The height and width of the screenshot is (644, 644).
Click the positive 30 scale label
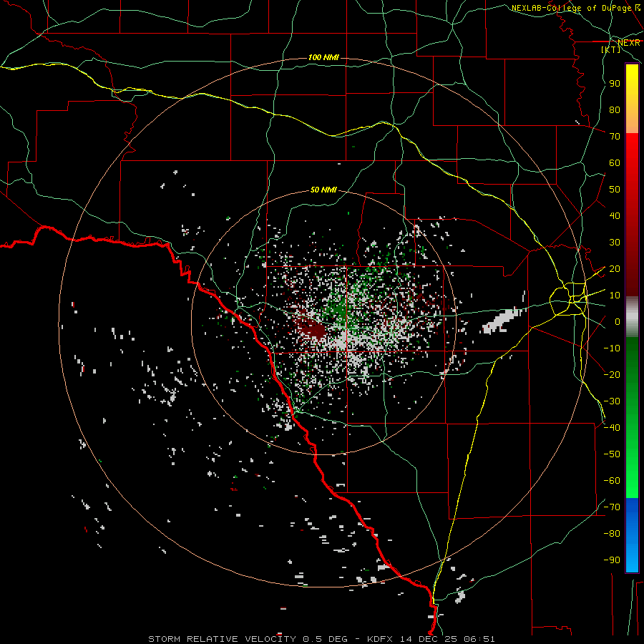click(x=615, y=243)
